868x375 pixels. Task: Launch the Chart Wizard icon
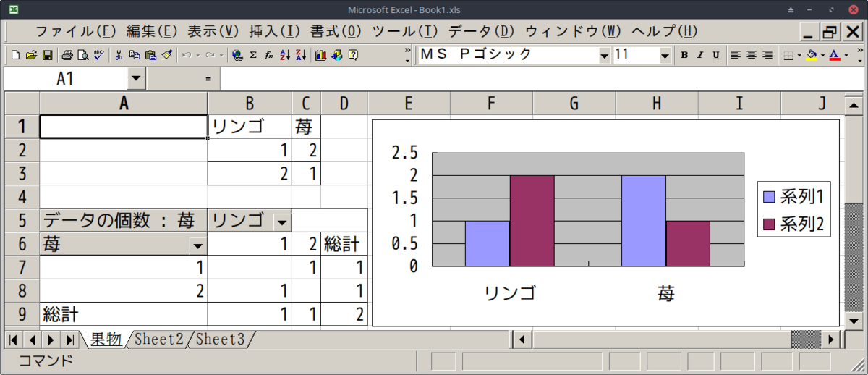pyautogui.click(x=320, y=55)
